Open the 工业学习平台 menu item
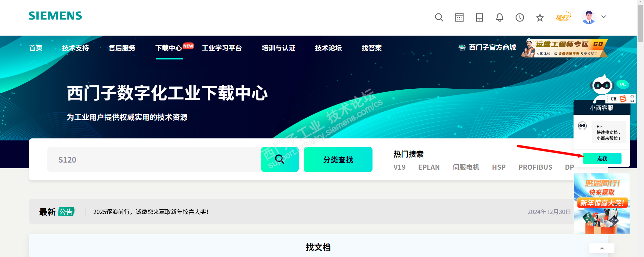Screen dimensions: 644x257 (x=222, y=48)
